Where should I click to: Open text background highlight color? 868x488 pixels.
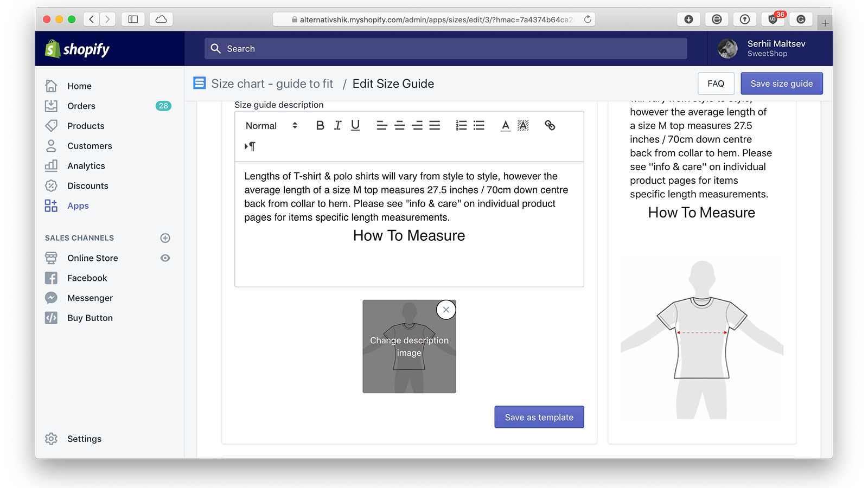coord(523,126)
